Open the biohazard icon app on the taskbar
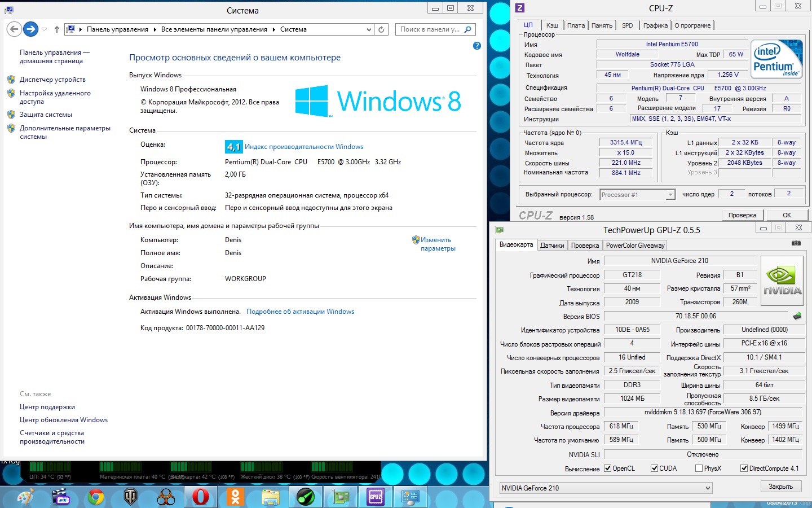This screenshot has width=812, height=508. [166, 497]
